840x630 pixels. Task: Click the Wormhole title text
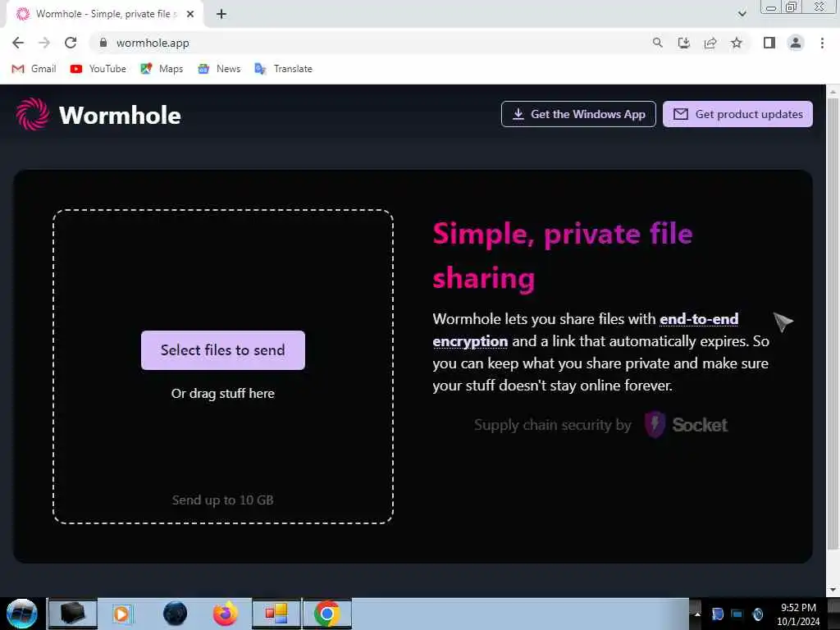(120, 115)
